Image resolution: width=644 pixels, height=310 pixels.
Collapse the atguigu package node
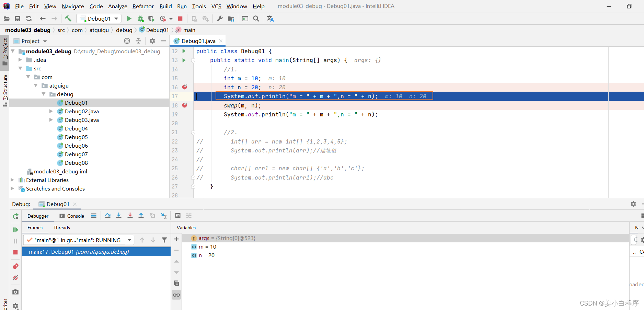pos(36,85)
